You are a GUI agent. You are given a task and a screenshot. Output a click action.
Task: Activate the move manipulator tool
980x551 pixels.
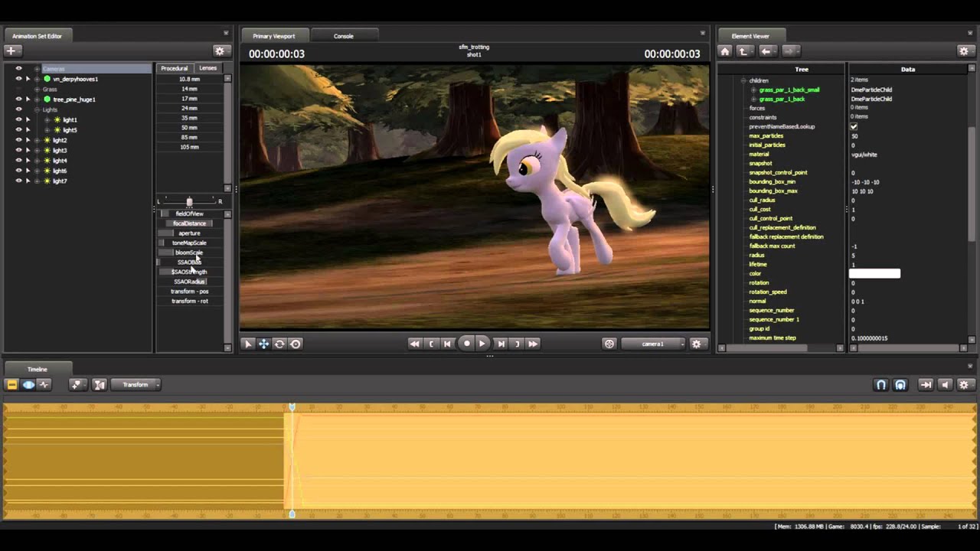click(263, 344)
